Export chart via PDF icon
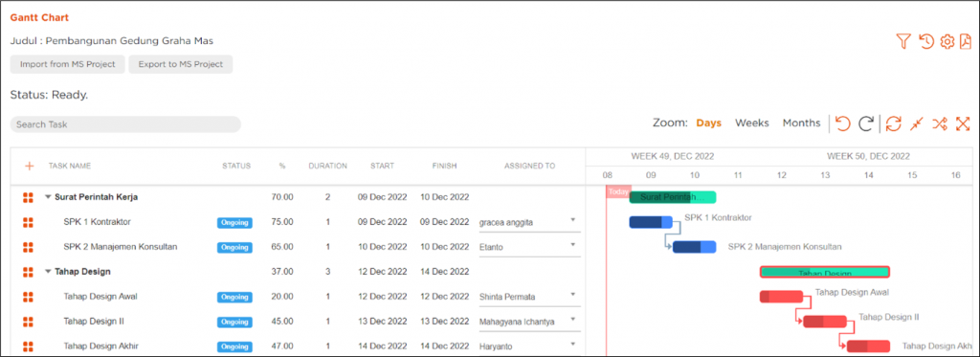Viewport: 980px width, 357px height. [966, 41]
